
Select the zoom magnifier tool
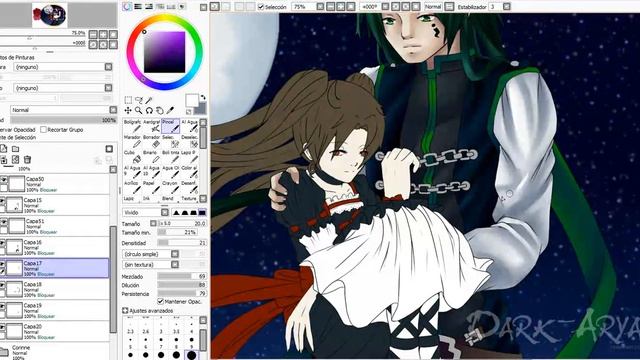(x=139, y=110)
